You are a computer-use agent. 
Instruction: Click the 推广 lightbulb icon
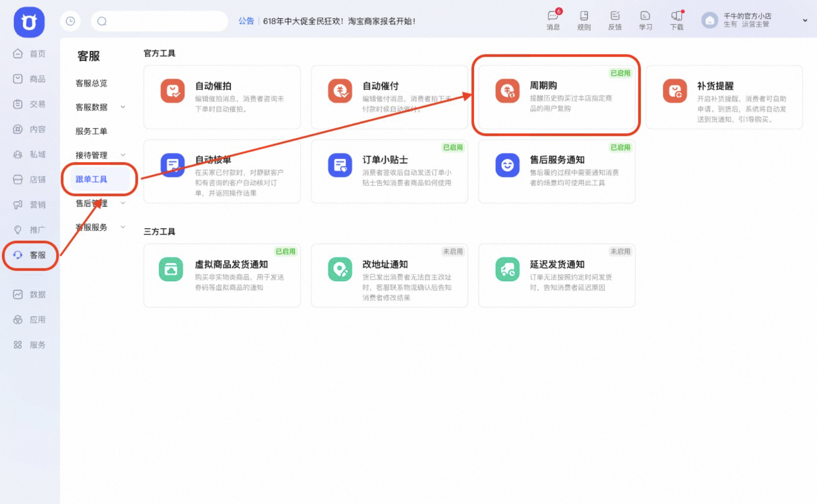point(18,230)
